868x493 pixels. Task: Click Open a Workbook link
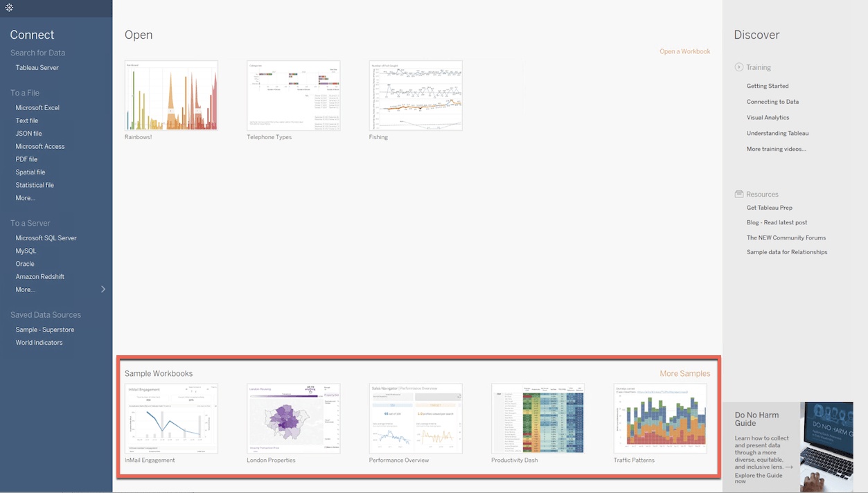click(684, 51)
